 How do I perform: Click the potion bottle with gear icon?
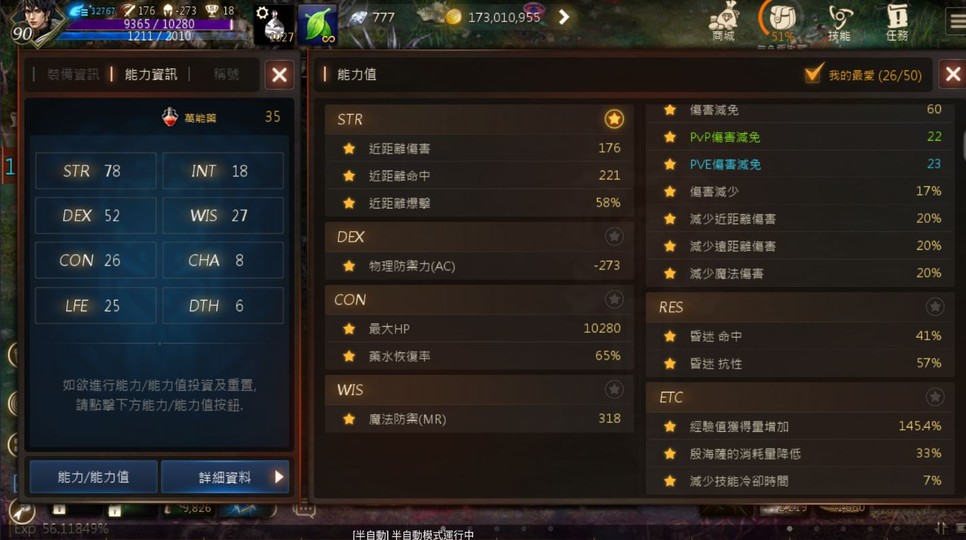tap(274, 25)
